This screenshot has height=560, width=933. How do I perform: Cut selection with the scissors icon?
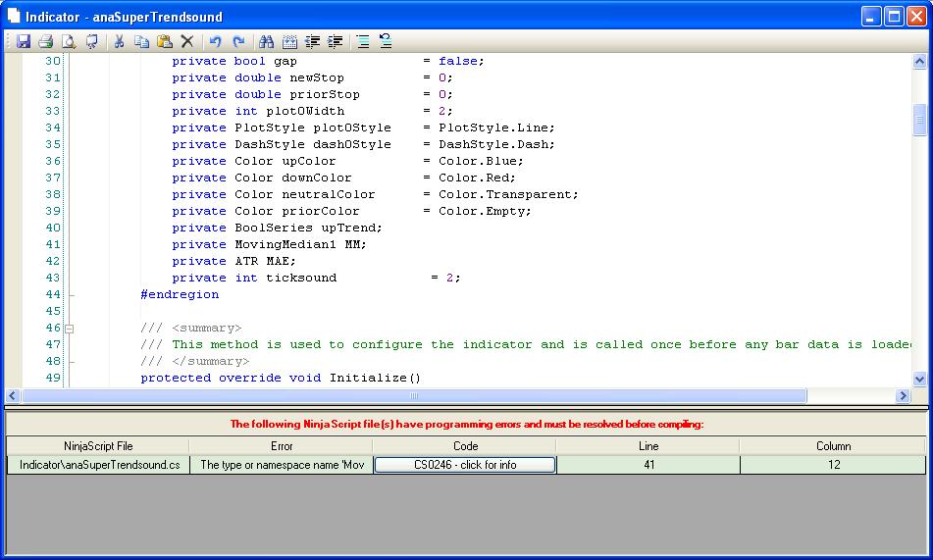119,41
